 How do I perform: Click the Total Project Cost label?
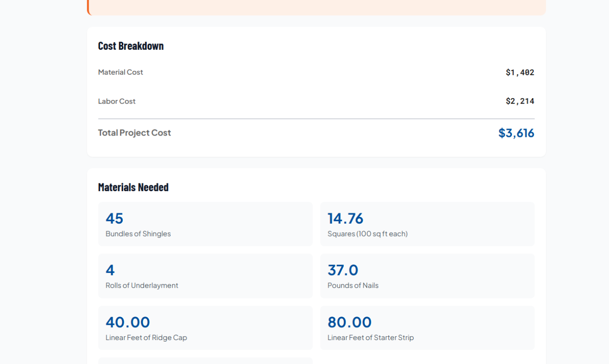tap(134, 133)
